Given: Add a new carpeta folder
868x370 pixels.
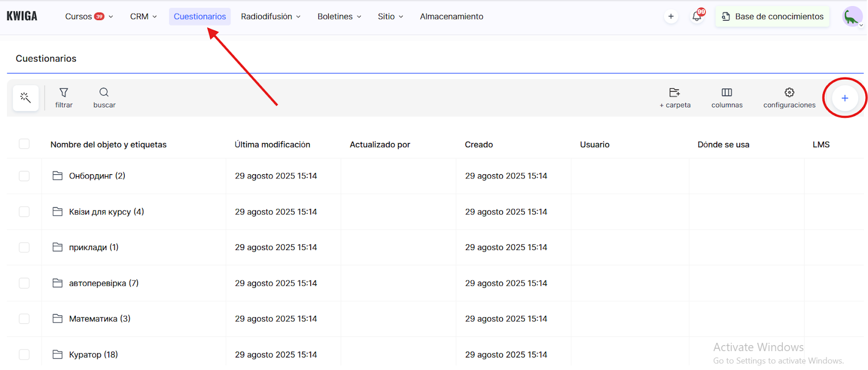Looking at the screenshot, I should pyautogui.click(x=675, y=98).
